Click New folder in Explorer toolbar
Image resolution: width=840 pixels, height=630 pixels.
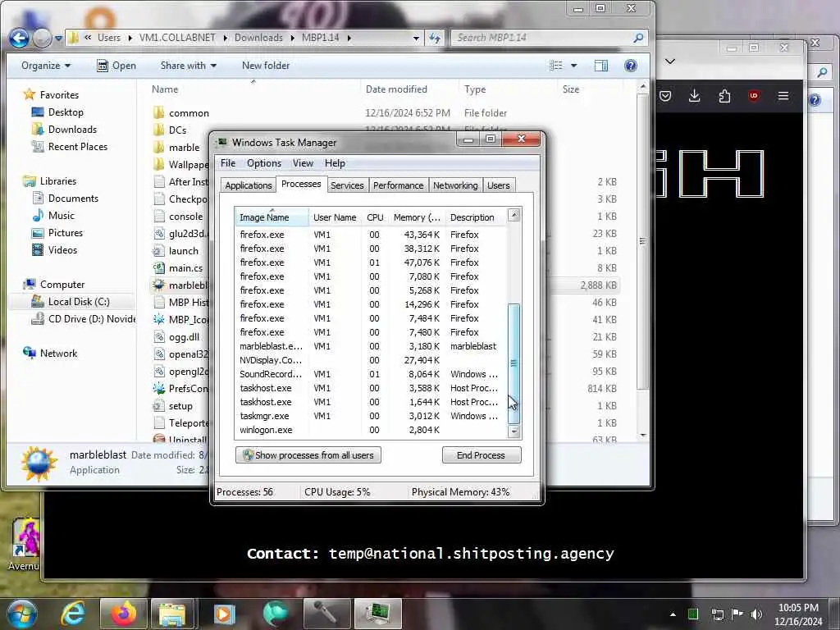click(x=266, y=66)
